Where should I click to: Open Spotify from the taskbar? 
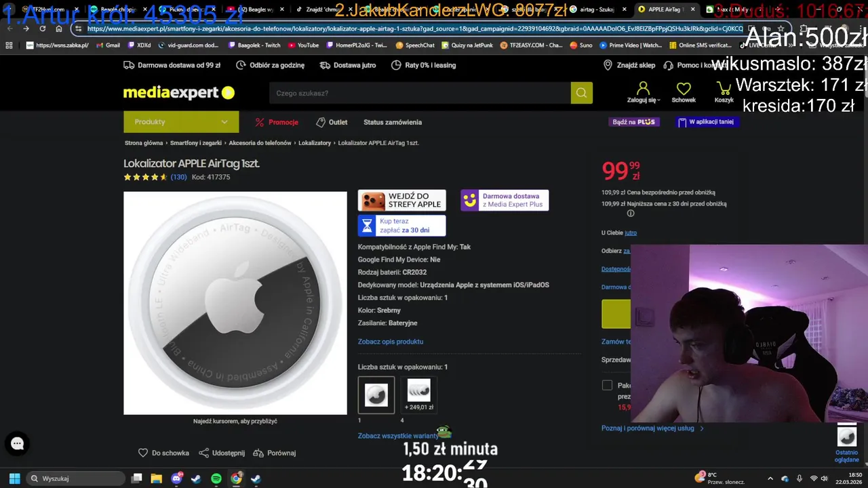pos(216,479)
